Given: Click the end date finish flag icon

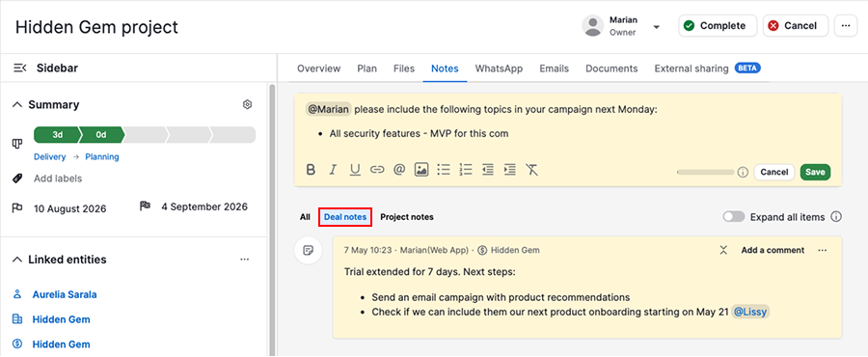Looking at the screenshot, I should coord(145,206).
